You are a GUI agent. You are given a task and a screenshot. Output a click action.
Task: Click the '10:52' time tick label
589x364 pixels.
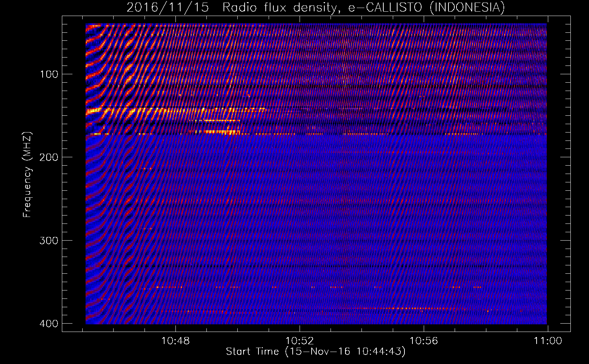[x=300, y=341]
